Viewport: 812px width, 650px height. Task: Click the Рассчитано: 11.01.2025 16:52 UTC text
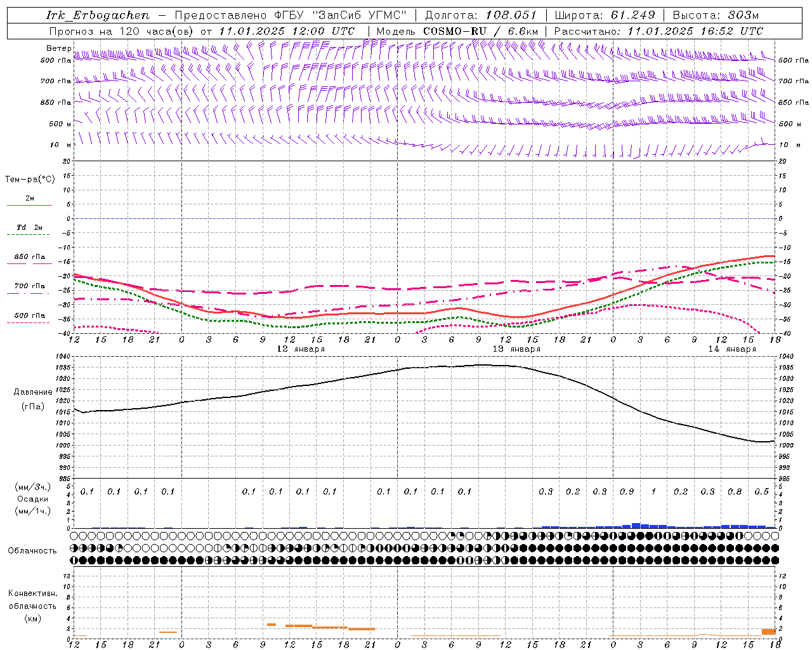[x=658, y=31]
